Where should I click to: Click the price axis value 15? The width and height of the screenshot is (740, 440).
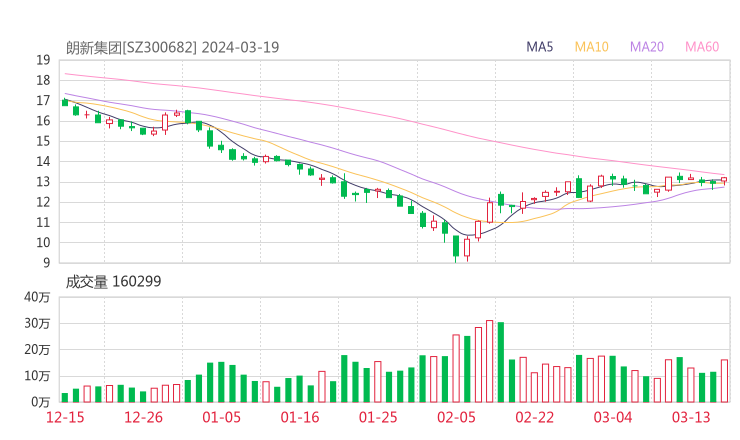[x=43, y=141]
